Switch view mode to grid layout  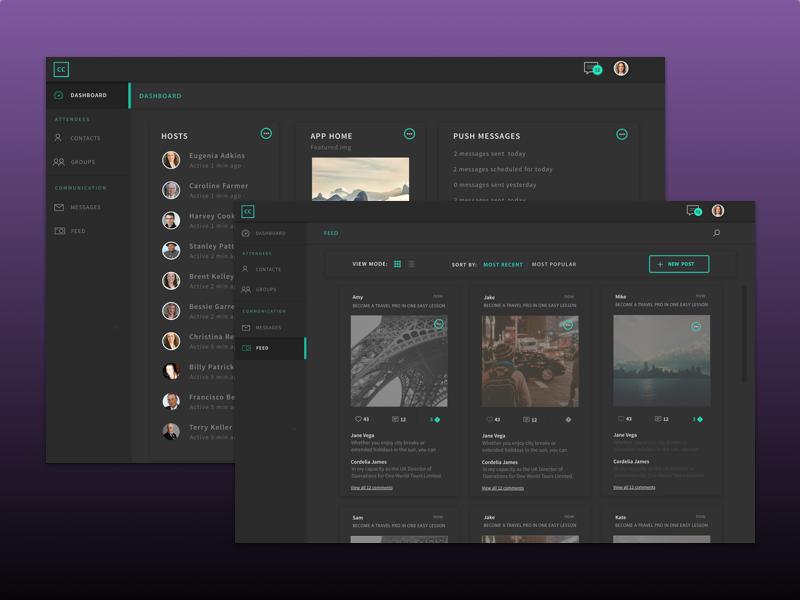point(397,264)
